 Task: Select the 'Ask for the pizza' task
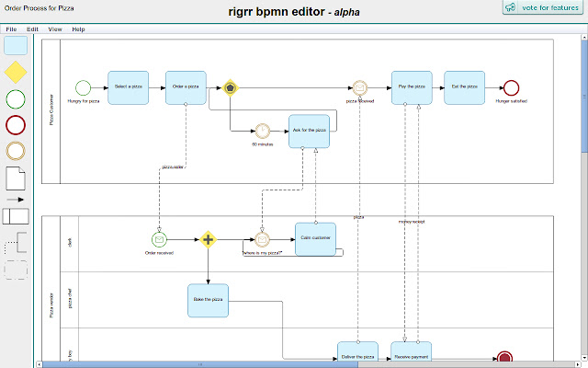(x=309, y=131)
